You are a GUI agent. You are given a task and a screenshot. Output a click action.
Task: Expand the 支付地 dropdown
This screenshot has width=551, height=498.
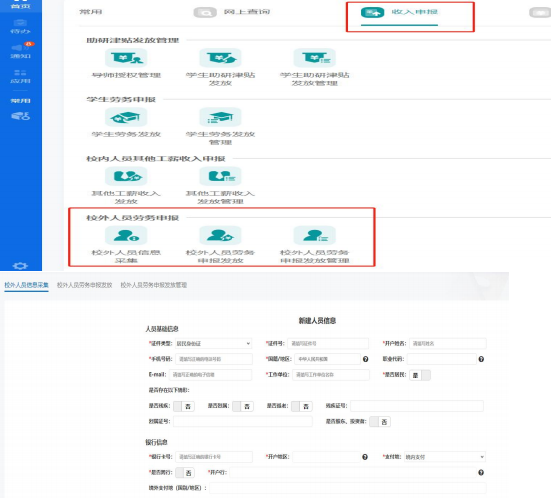click(x=445, y=457)
